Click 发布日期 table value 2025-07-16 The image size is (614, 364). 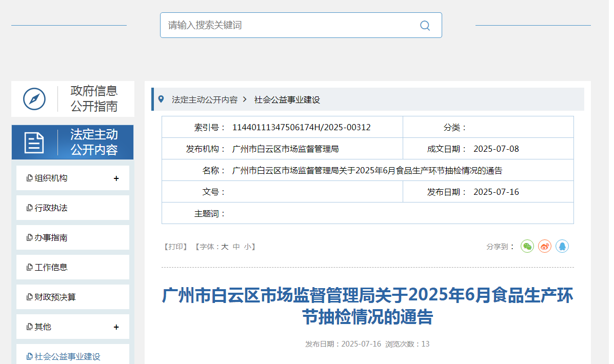click(x=496, y=192)
